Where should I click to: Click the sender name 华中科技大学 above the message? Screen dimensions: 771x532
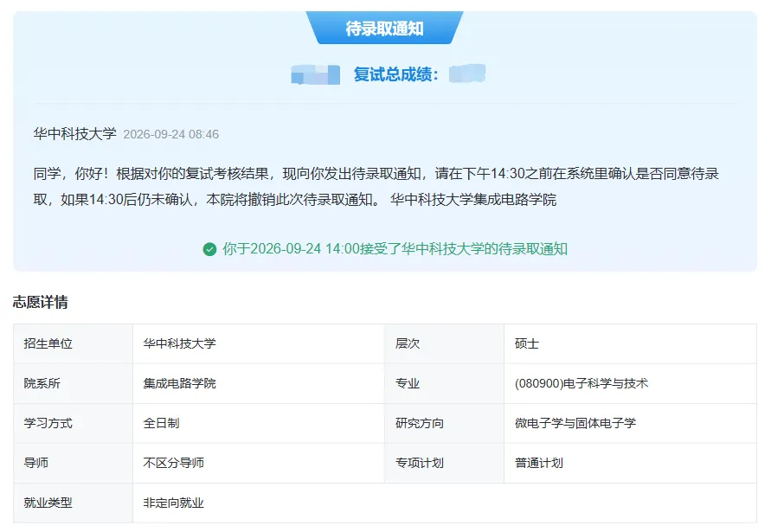[74, 134]
